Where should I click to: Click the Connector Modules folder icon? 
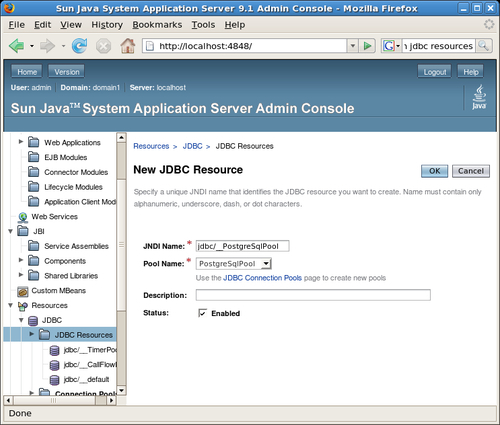click(33, 172)
